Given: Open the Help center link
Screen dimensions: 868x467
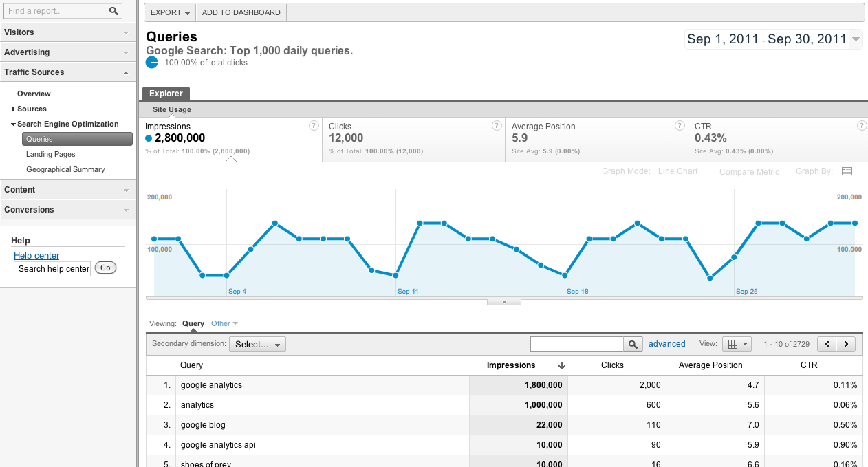Looking at the screenshot, I should coord(36,256).
